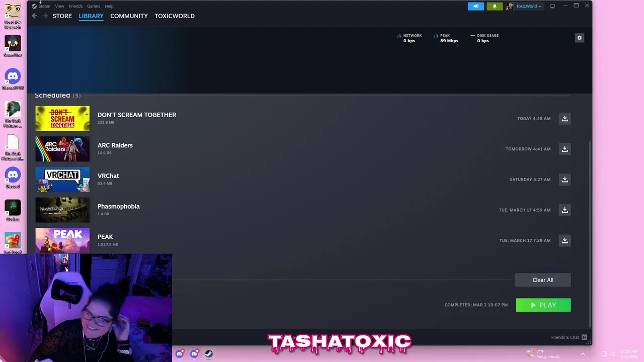
Task: Click the Clear All button
Action: (543, 280)
